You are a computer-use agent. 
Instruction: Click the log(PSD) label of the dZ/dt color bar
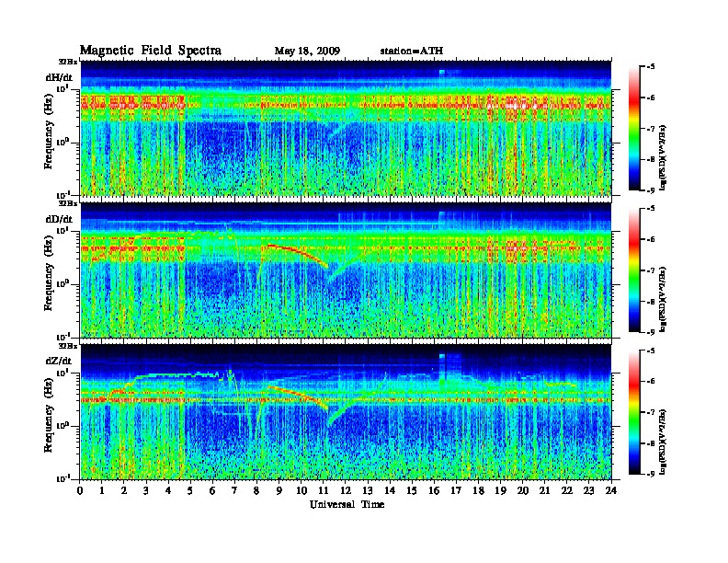pyautogui.click(x=663, y=442)
